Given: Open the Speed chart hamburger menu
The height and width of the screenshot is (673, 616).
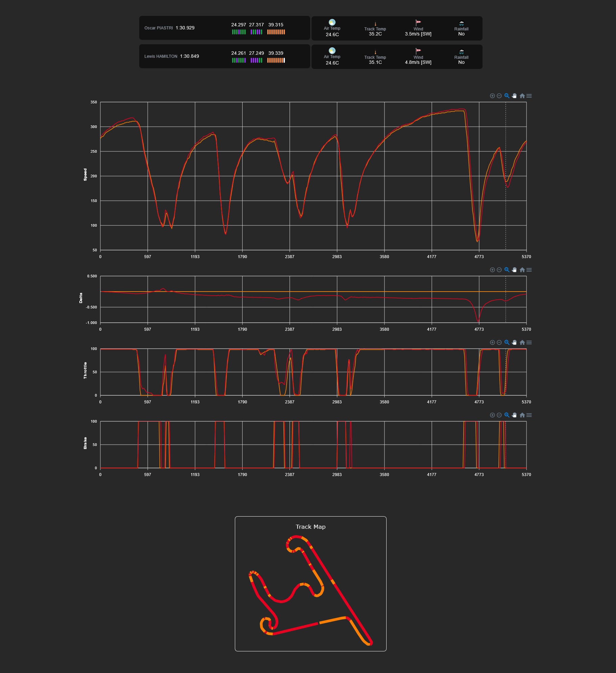Looking at the screenshot, I should 529,96.
